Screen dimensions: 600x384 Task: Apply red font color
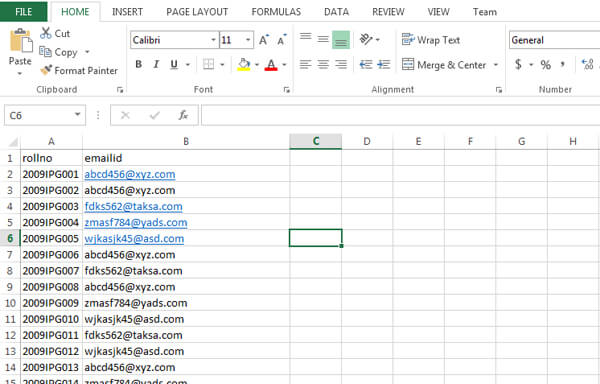[271, 64]
